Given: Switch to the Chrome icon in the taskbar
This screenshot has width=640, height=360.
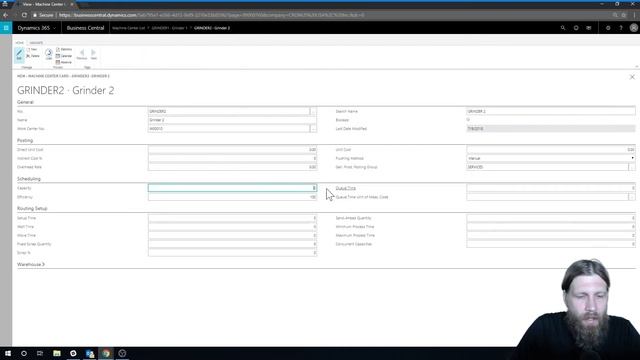Looking at the screenshot, I should point(106,353).
